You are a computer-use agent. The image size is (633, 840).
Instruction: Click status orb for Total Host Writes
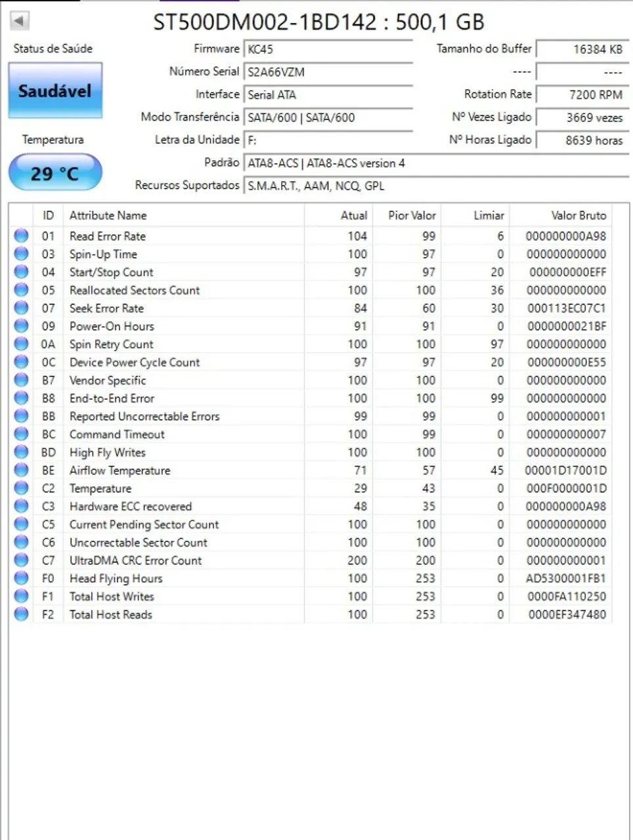click(22, 597)
